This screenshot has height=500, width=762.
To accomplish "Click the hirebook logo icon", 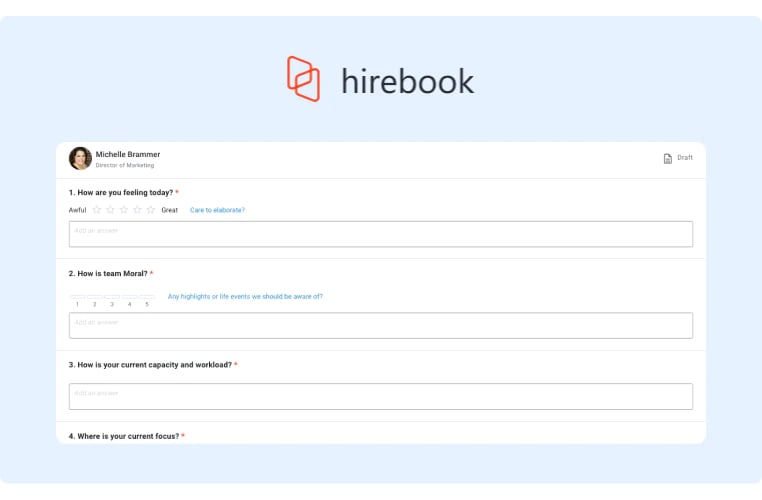I will click(x=303, y=79).
